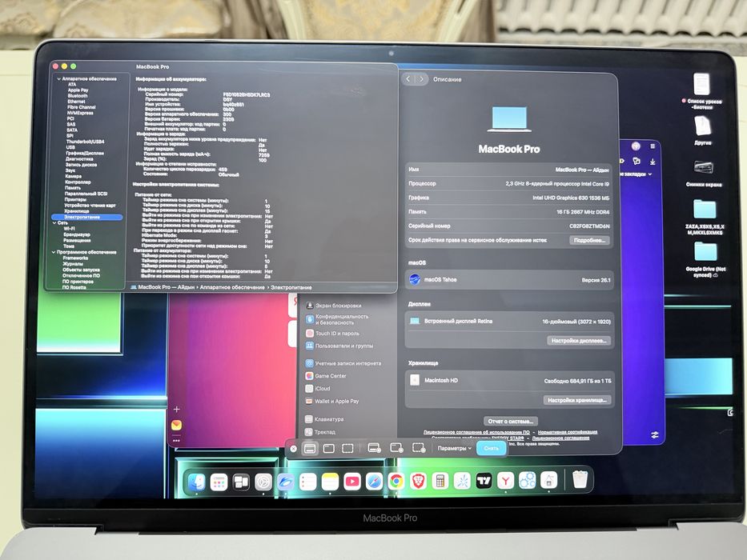The height and width of the screenshot is (560, 747).
Task: Select 'Память' in sidebar
Action: (x=73, y=188)
